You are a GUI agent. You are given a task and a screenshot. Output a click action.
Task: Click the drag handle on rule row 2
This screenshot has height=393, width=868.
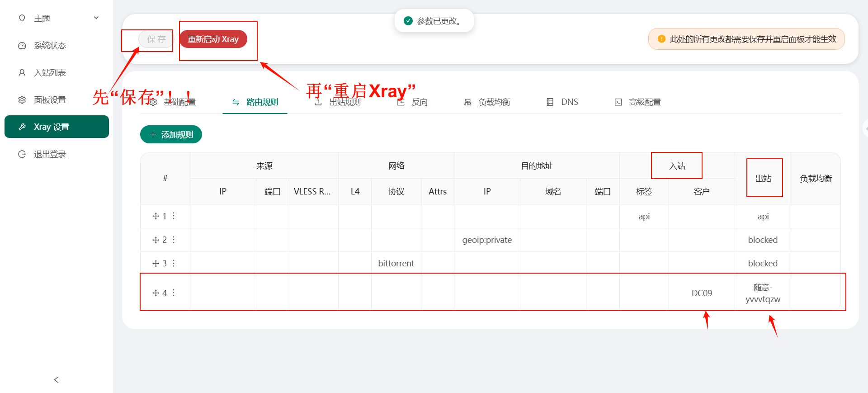pyautogui.click(x=156, y=240)
